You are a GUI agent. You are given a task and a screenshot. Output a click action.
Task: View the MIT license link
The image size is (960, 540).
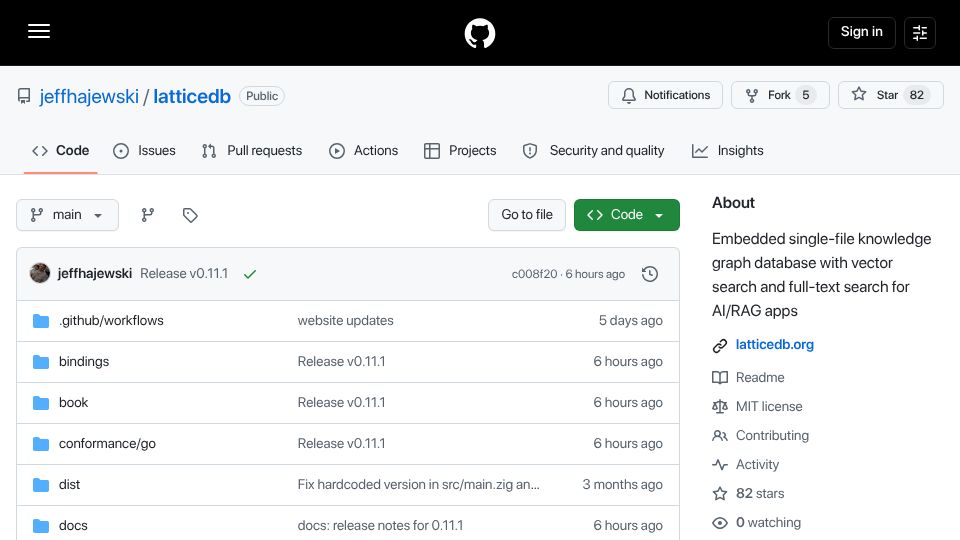[x=769, y=406]
